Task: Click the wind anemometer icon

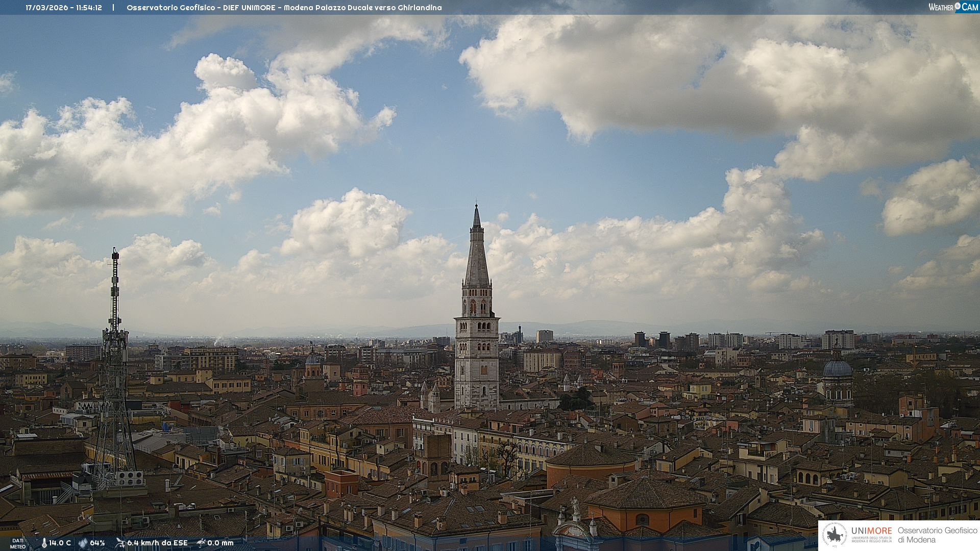Action: click(x=120, y=543)
